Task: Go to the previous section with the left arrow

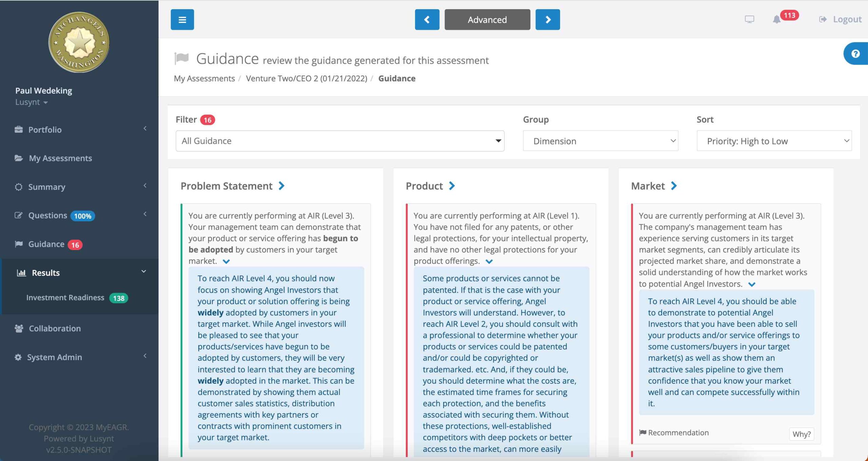Action: pyautogui.click(x=427, y=20)
